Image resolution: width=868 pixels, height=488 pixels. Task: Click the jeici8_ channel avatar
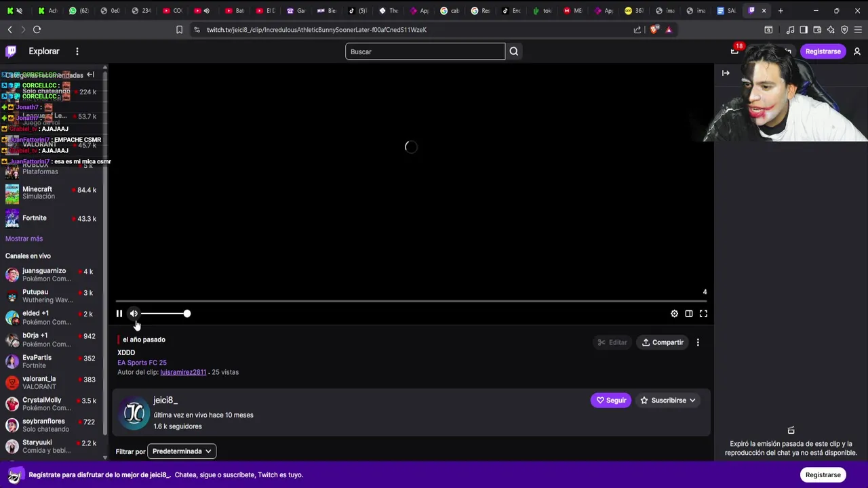[x=134, y=413]
